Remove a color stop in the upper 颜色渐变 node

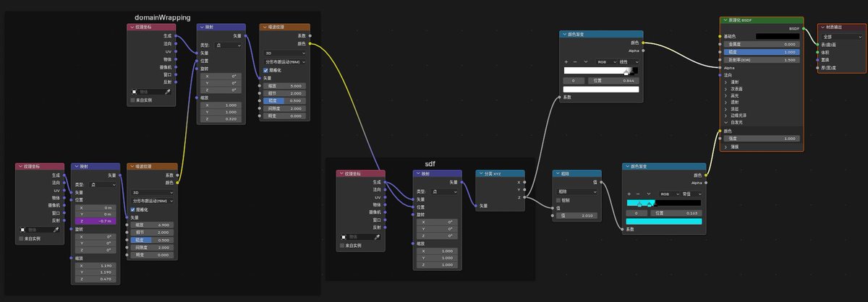tap(574, 61)
